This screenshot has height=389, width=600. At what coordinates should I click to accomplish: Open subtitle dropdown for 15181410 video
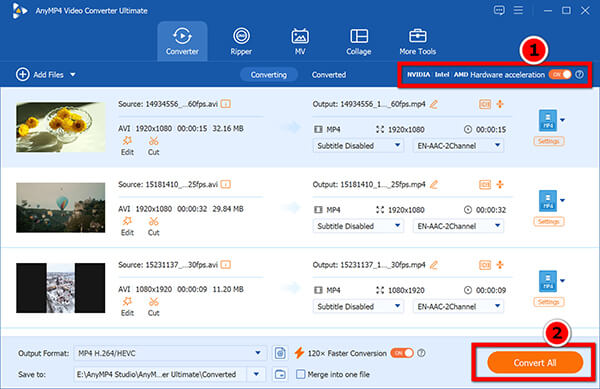click(358, 226)
